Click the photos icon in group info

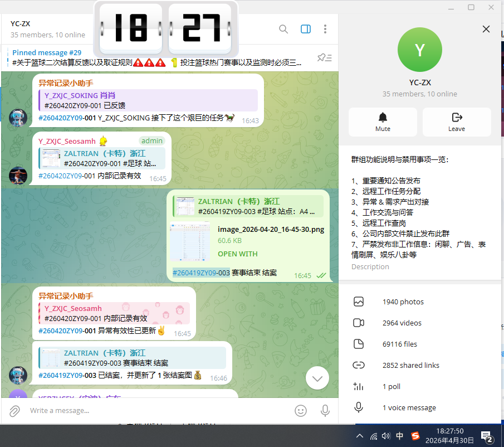(359, 302)
